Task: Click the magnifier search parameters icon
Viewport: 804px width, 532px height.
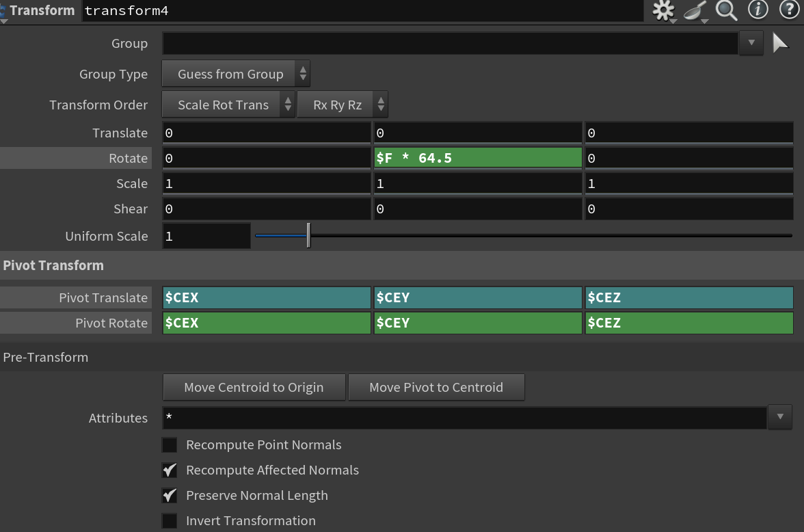Action: (726, 10)
